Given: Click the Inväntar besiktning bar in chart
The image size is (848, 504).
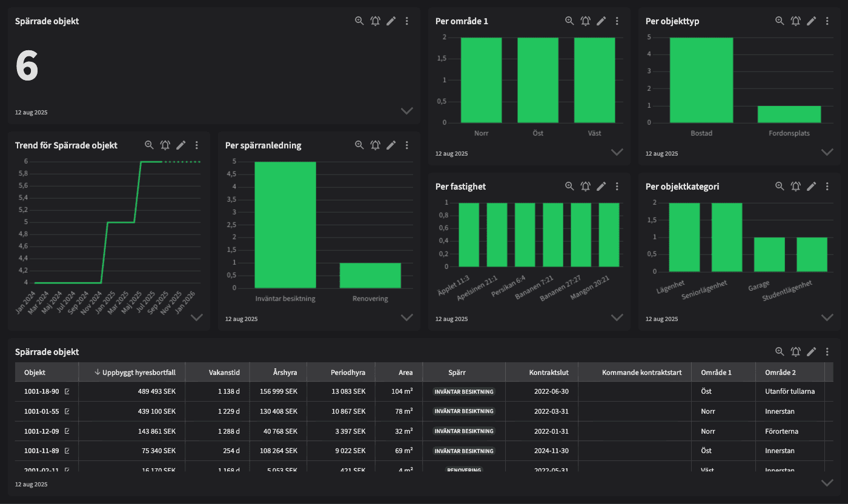Looking at the screenshot, I should [x=285, y=224].
